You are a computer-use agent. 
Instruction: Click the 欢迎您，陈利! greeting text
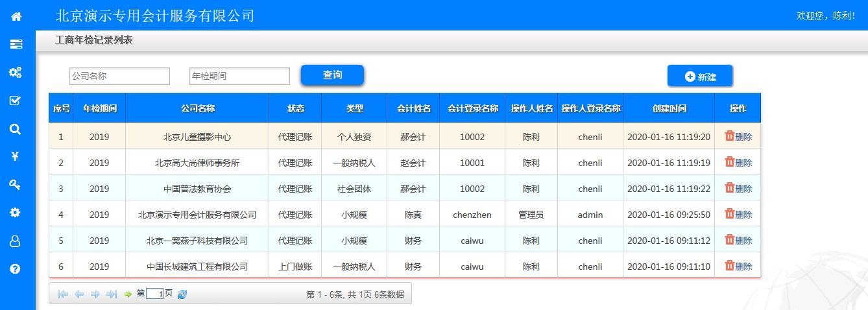coord(825,16)
